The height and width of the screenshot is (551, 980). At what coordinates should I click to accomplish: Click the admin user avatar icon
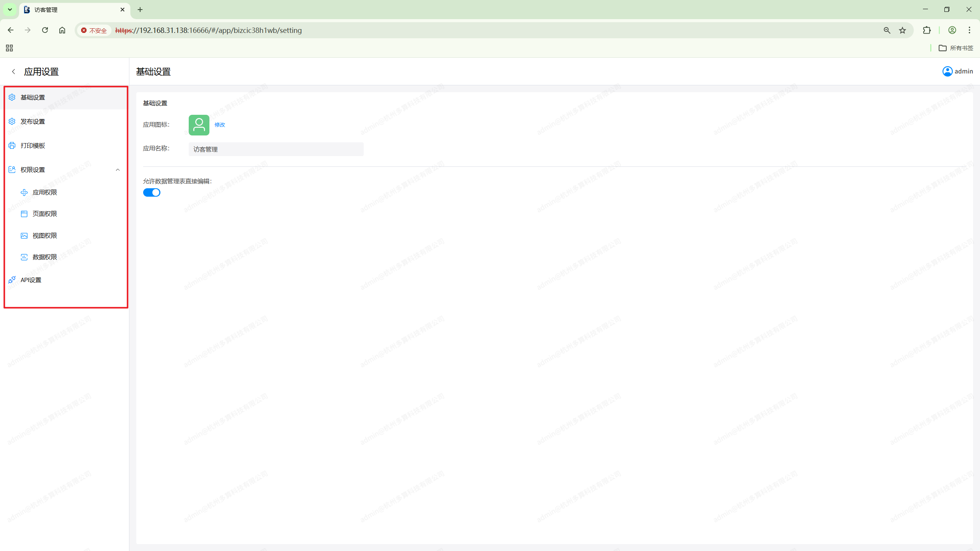[947, 72]
